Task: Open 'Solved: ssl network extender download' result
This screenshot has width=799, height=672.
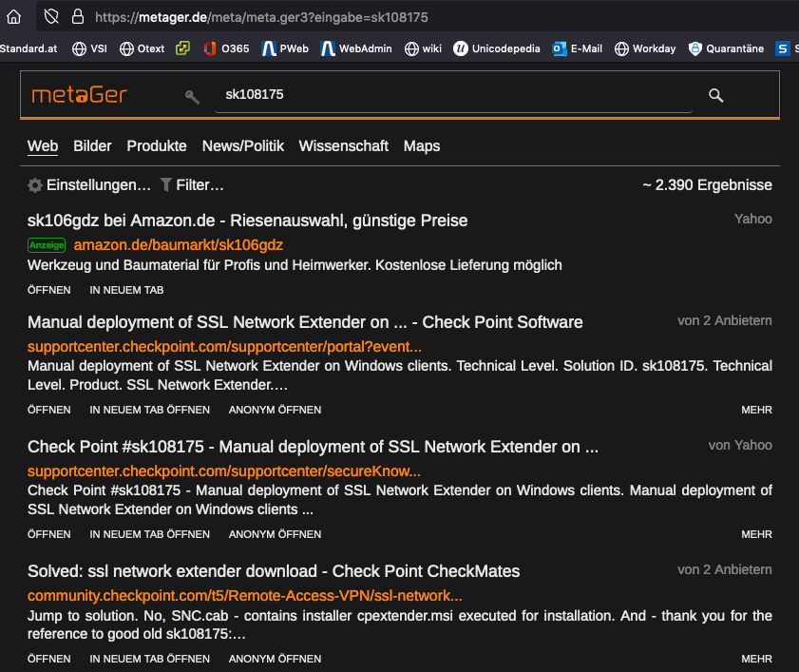Action: pos(274,571)
